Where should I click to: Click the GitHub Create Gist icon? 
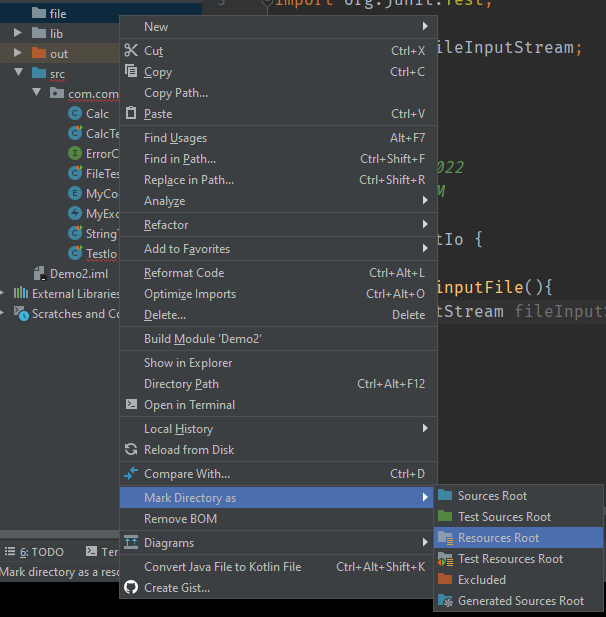tap(131, 587)
